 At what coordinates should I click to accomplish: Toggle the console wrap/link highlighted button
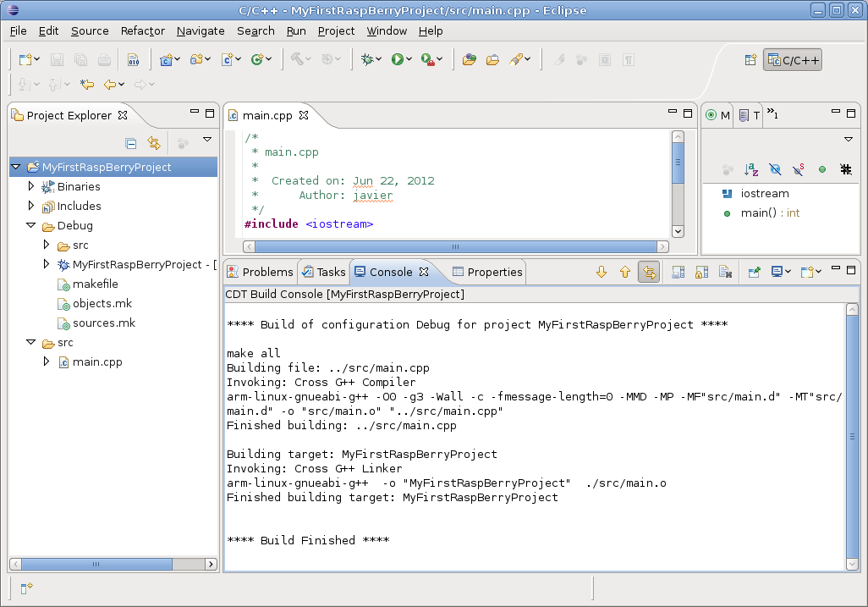649,272
